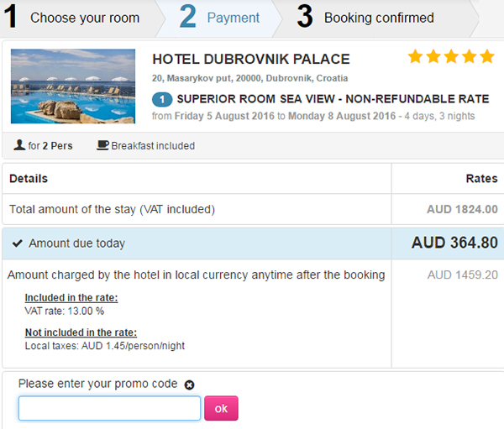This screenshot has height=429, width=504.
Task: Click the person icon beside 2 Pers
Action: [19, 145]
